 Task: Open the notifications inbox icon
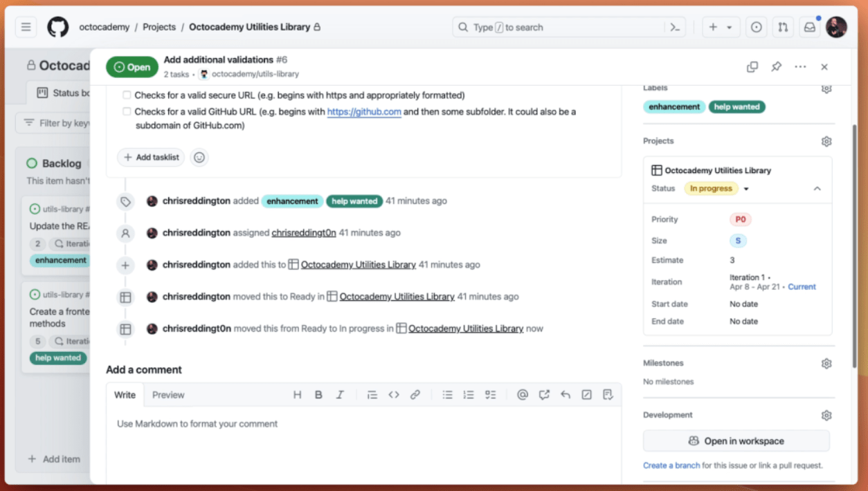[809, 27]
